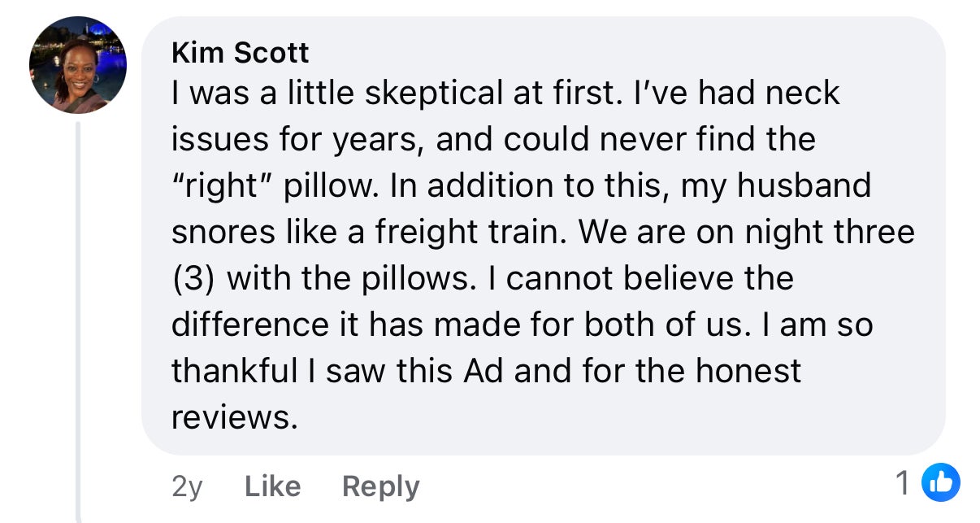The height and width of the screenshot is (523, 980).
Task: Click the Kim Scott name link
Action: [x=240, y=53]
